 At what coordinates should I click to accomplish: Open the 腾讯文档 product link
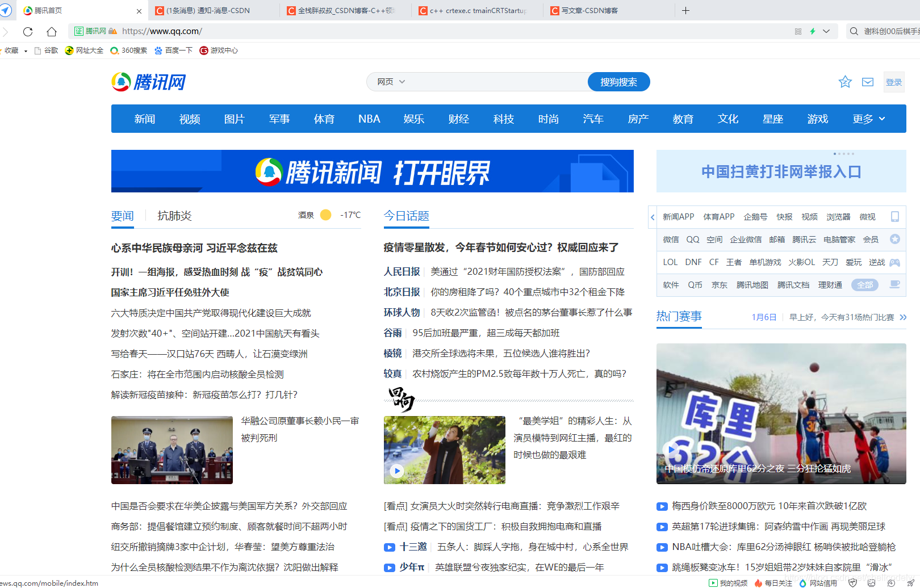coord(793,285)
